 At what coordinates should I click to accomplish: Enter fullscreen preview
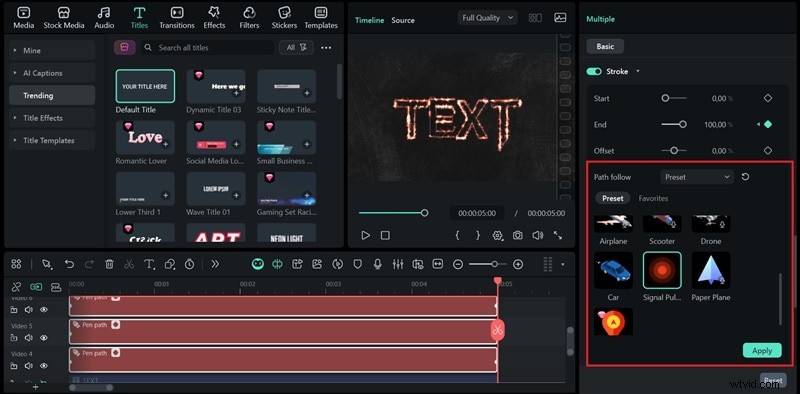tap(558, 235)
